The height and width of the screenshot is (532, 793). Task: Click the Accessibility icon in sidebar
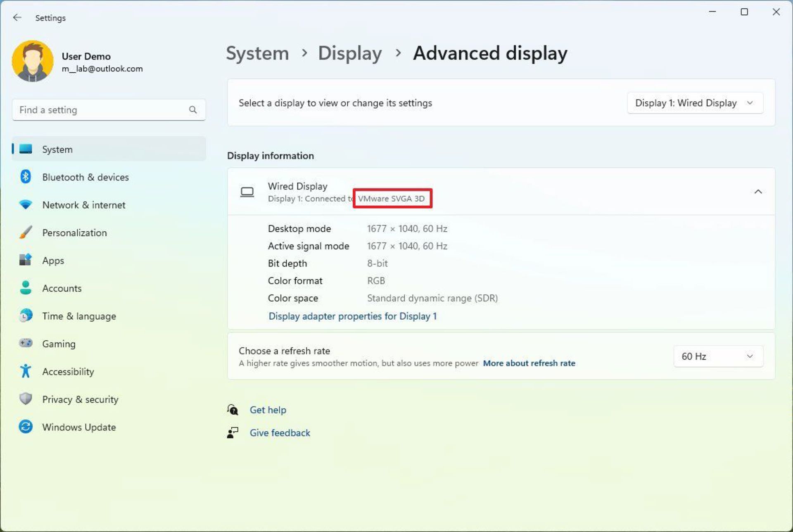(26, 371)
